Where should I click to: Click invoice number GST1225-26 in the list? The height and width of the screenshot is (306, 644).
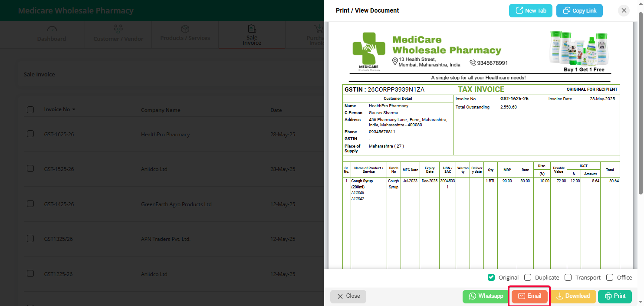tap(58, 274)
